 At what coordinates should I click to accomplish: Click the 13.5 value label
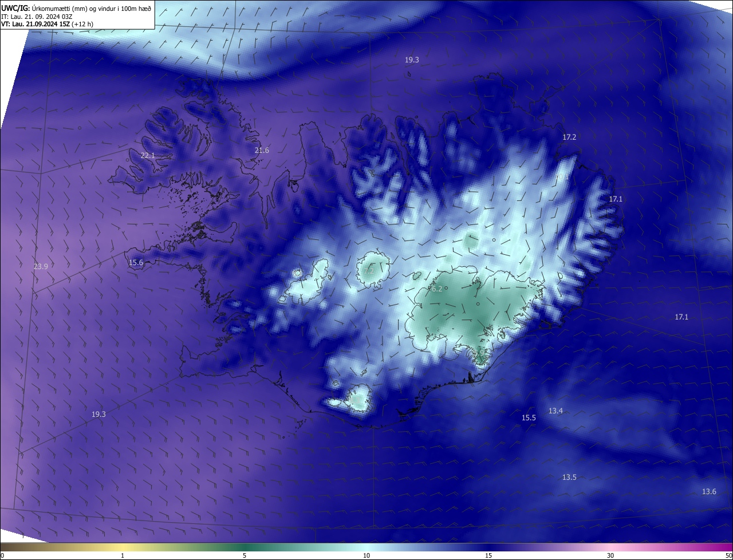tap(569, 478)
